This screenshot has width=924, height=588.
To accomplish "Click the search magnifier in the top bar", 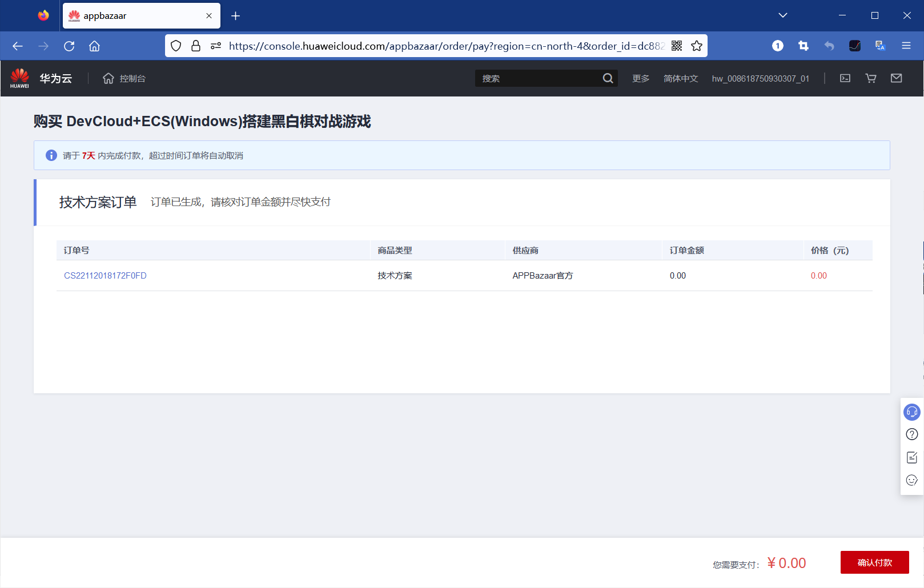I will (608, 78).
